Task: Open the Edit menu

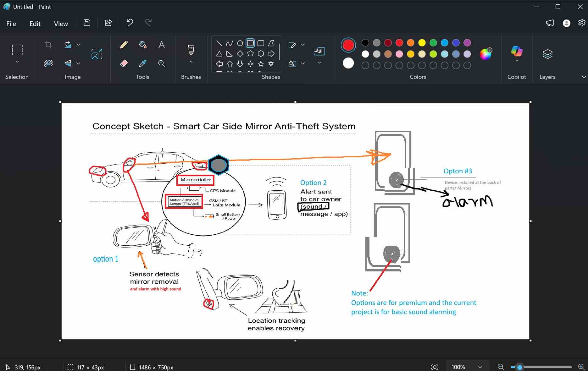Action: tap(35, 24)
